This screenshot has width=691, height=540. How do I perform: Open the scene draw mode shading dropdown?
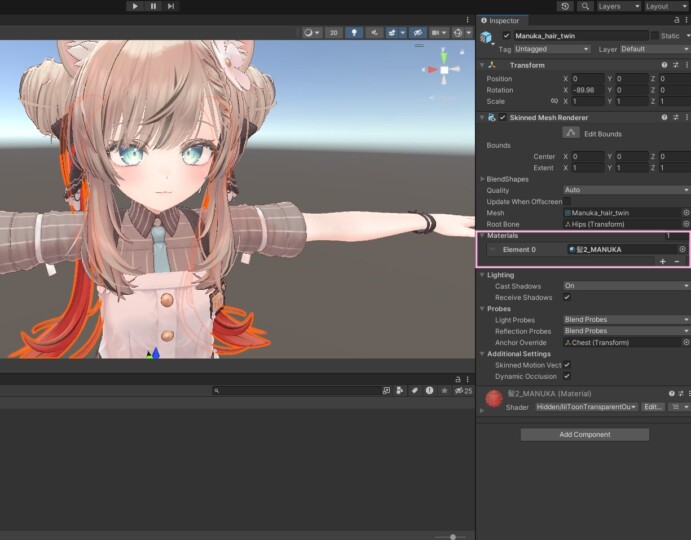coord(312,33)
